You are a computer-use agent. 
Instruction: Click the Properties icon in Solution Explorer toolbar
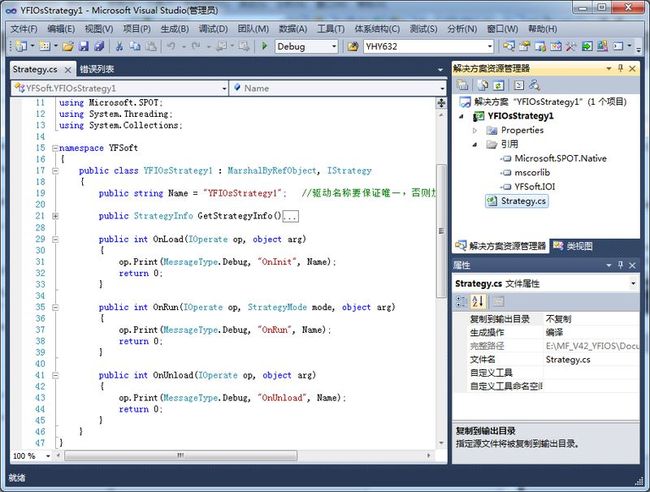pyautogui.click(x=463, y=85)
